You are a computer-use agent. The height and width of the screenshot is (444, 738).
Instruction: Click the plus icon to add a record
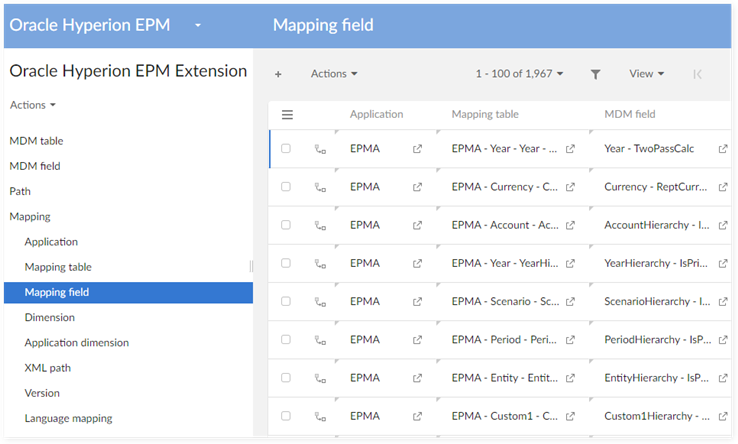point(278,74)
